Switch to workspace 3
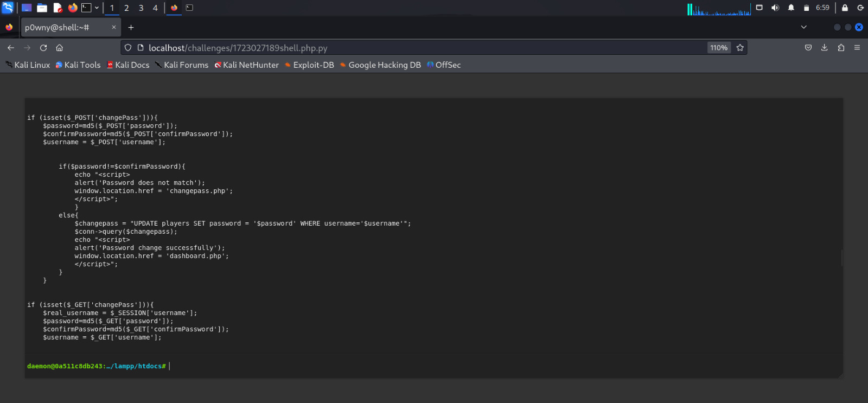The image size is (868, 403). [141, 8]
